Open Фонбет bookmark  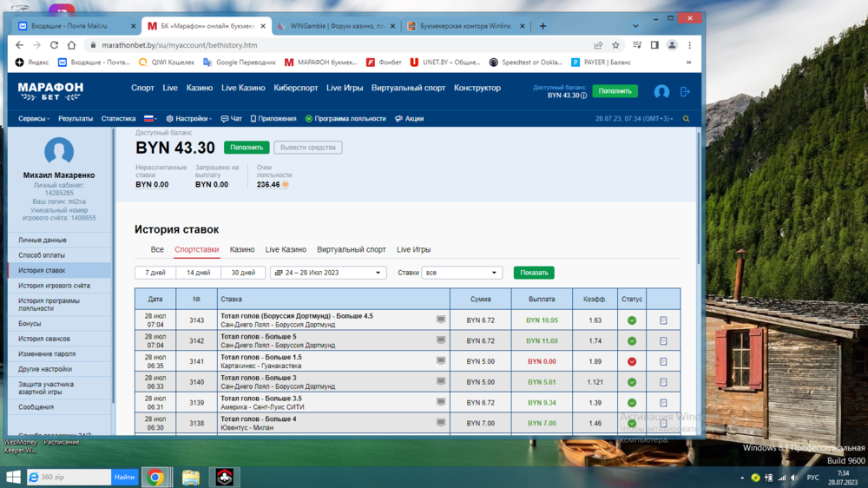click(x=384, y=62)
